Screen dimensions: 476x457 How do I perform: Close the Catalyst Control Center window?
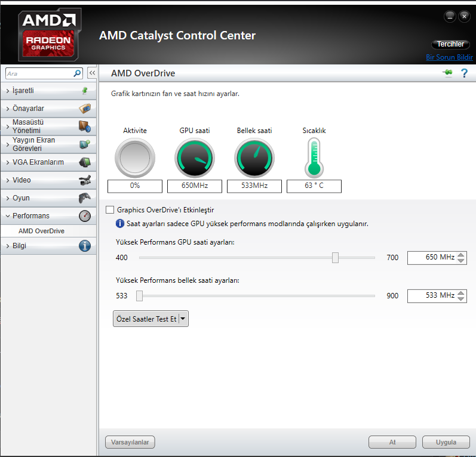[464, 16]
